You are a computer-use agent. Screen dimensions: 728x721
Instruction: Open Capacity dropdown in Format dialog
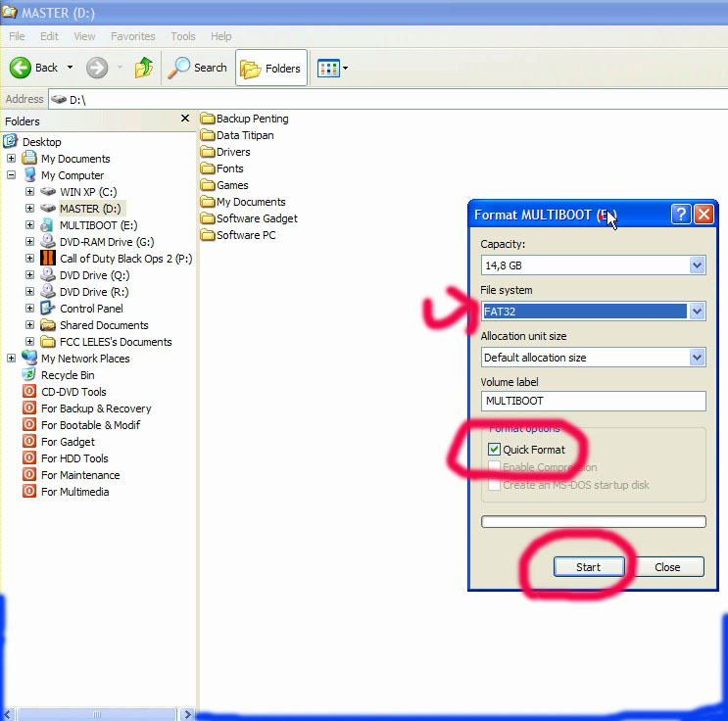click(697, 265)
